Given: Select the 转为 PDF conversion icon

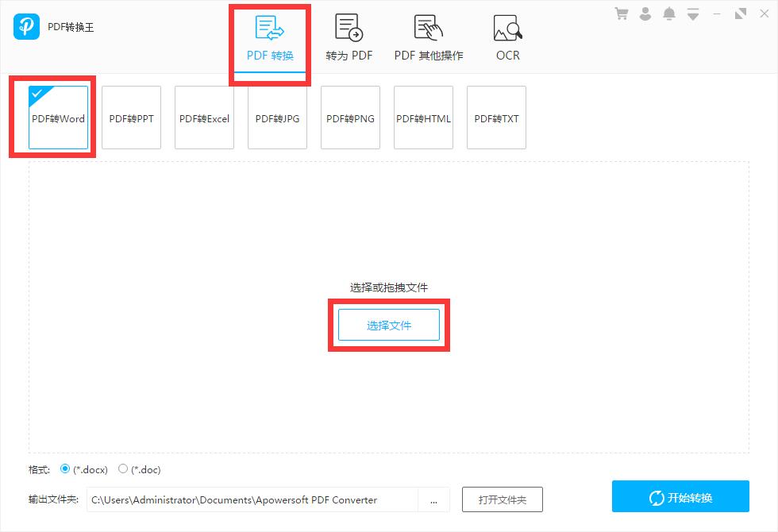Looking at the screenshot, I should point(349,36).
